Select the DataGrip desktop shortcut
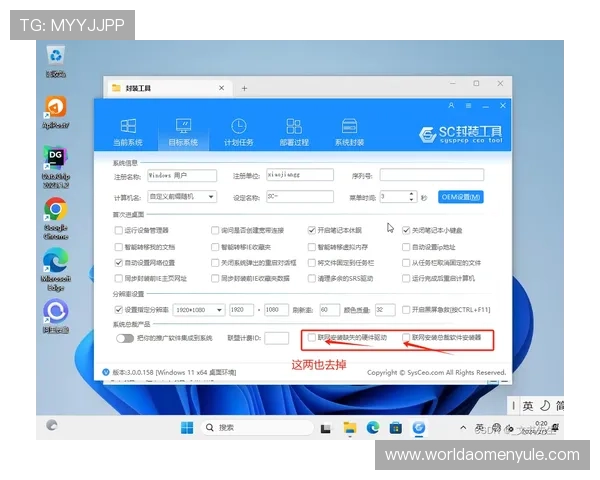600x480 pixels. click(56, 167)
